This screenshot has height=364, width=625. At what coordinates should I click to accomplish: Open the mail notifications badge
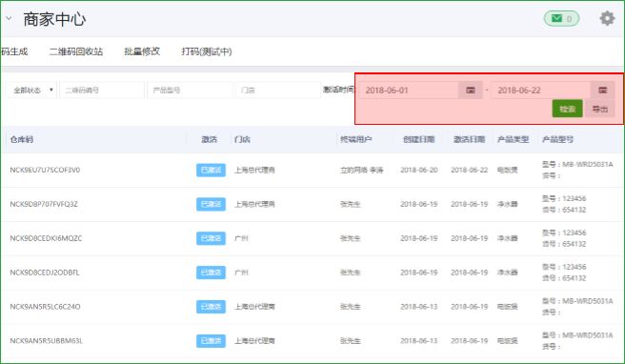(x=561, y=18)
